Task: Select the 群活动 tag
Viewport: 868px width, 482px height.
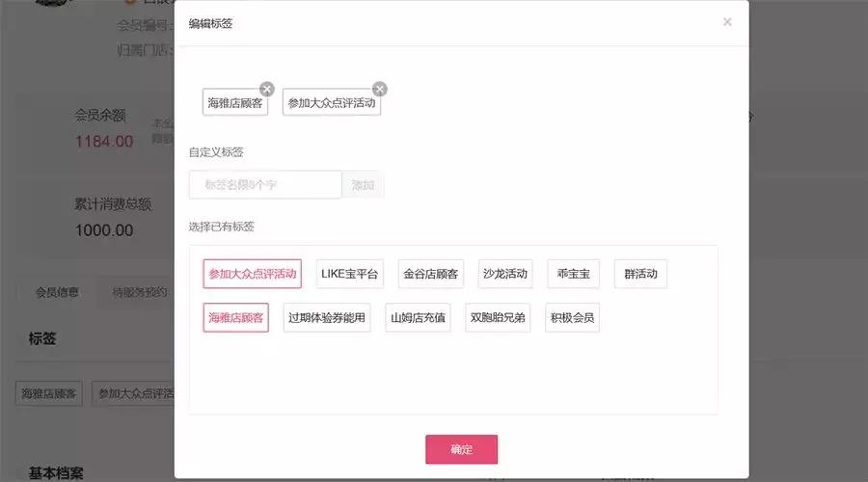Action: (640, 274)
